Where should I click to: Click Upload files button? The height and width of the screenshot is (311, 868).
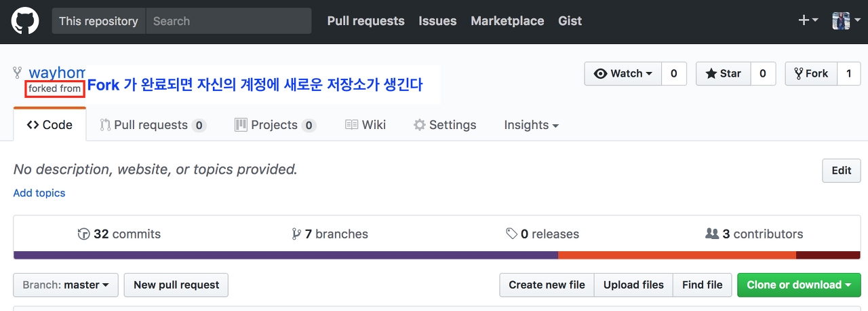pos(633,285)
